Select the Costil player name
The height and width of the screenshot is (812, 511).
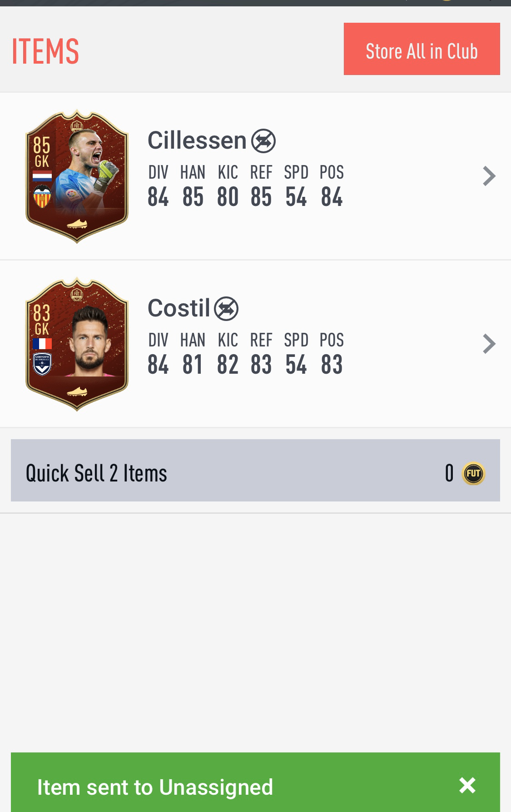(x=179, y=308)
